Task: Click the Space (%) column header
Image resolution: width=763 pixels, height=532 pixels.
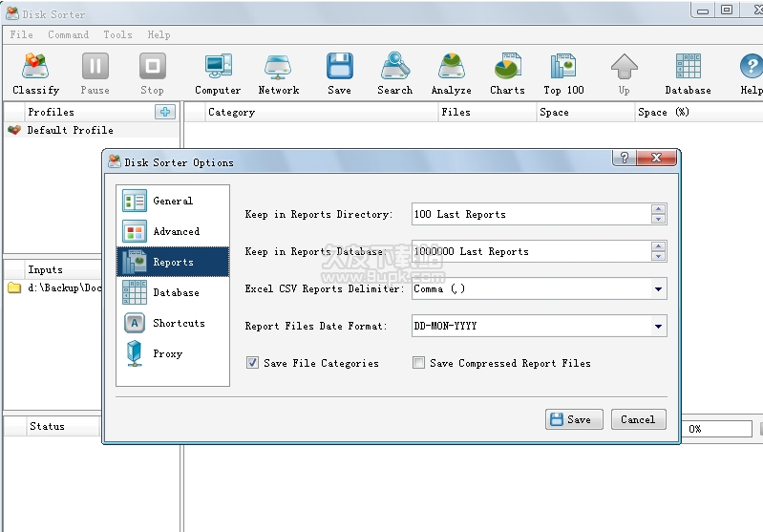Action: [699, 113]
